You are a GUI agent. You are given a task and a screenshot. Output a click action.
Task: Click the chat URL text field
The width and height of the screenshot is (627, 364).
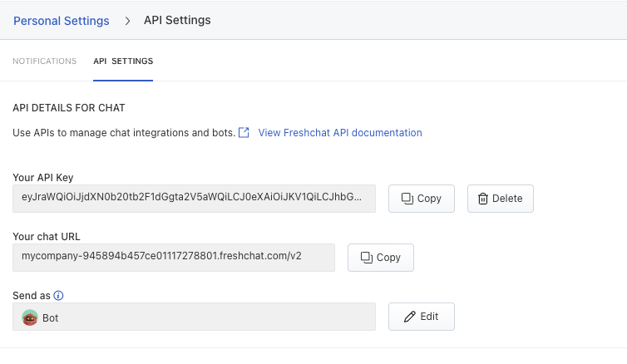click(x=173, y=258)
